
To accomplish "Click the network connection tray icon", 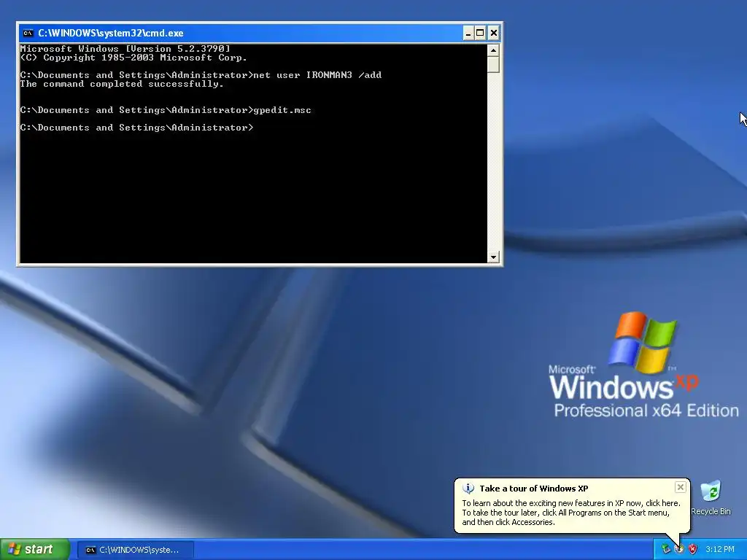I will (x=666, y=550).
